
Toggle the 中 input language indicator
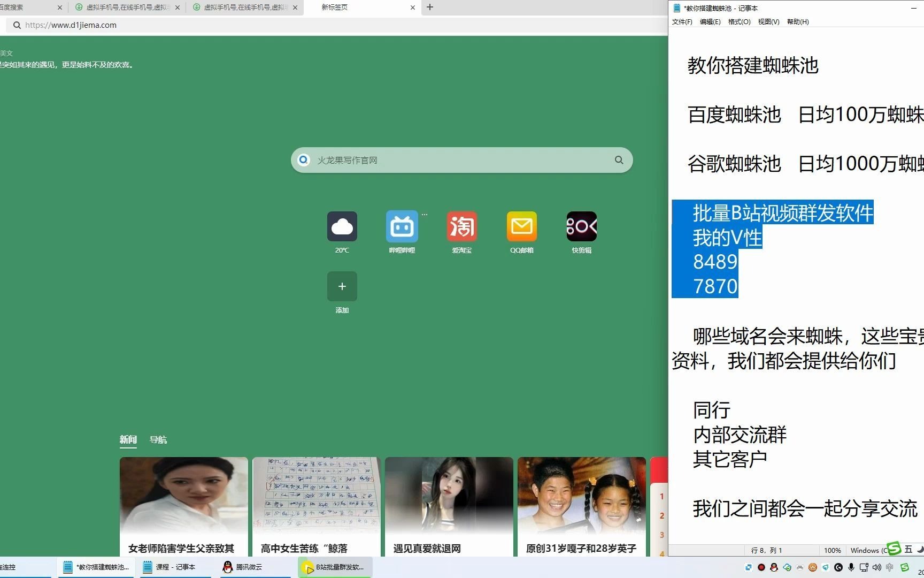tap(890, 567)
